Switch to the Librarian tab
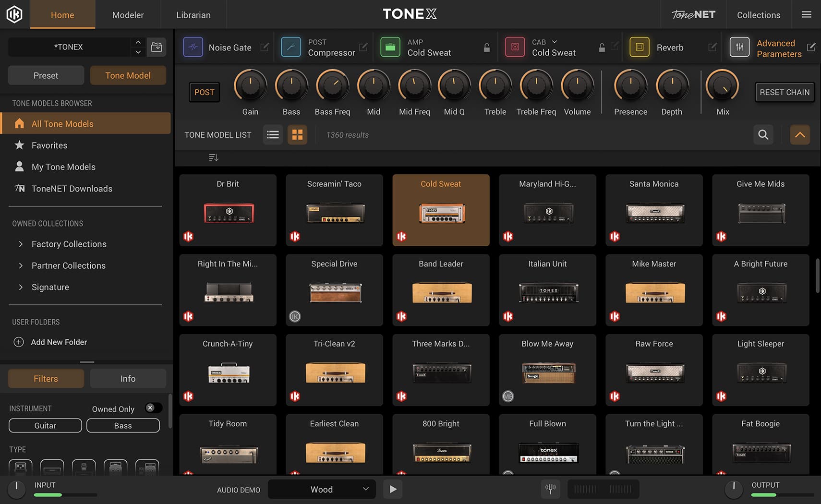 tap(193, 14)
